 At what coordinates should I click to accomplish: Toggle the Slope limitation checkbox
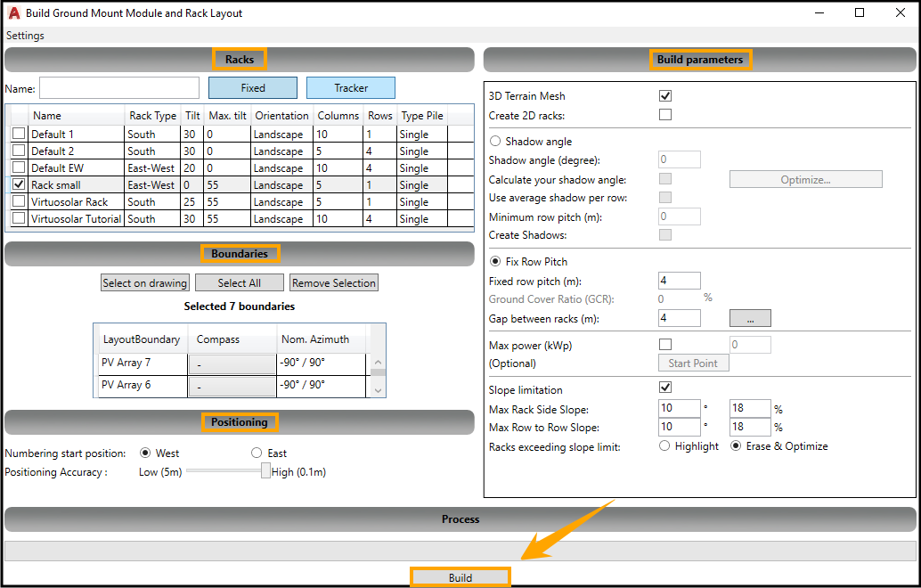(x=664, y=388)
